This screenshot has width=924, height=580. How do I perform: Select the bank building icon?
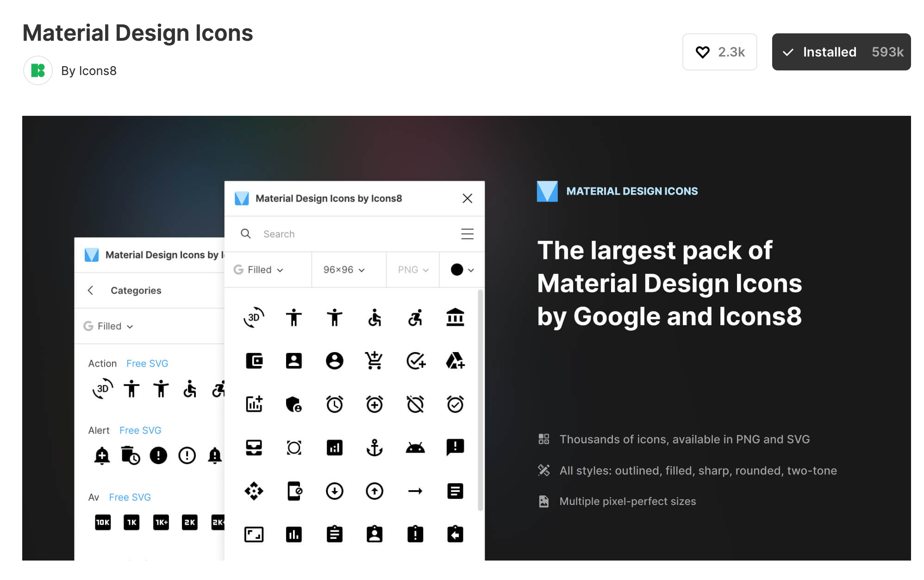click(455, 317)
